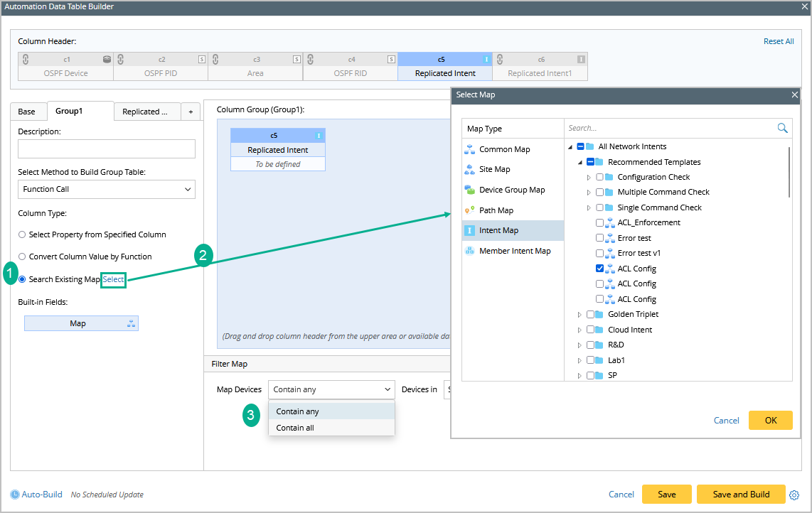Choose the Contain any option
This screenshot has height=513, width=812.
[x=331, y=411]
